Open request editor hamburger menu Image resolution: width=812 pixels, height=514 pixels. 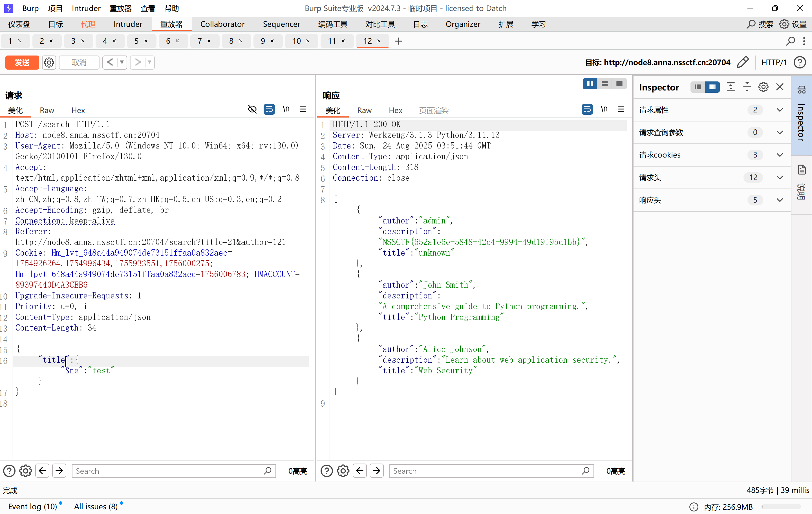click(x=303, y=109)
